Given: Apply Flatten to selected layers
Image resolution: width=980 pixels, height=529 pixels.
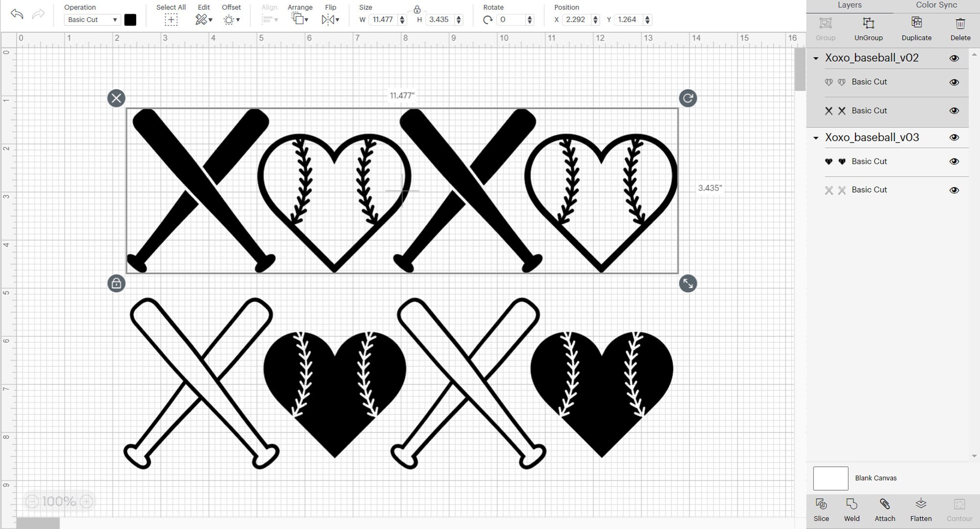Looking at the screenshot, I should click(x=921, y=508).
